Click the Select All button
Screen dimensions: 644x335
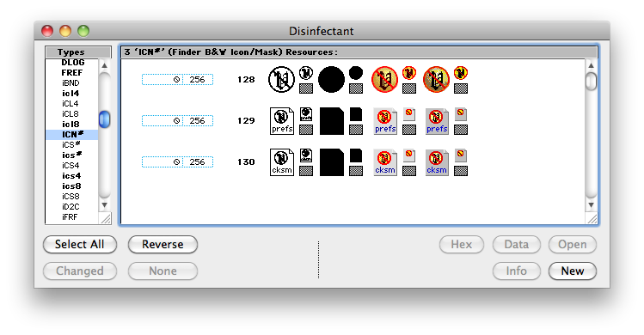[x=80, y=244]
